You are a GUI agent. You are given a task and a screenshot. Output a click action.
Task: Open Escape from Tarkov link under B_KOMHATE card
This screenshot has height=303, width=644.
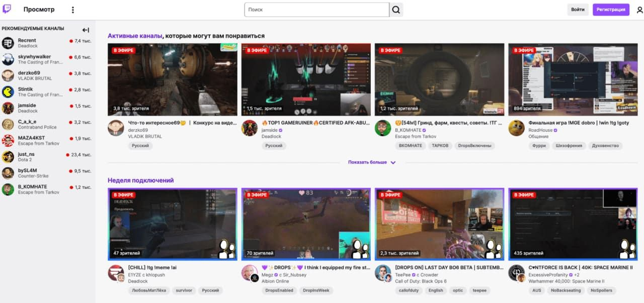(x=416, y=136)
